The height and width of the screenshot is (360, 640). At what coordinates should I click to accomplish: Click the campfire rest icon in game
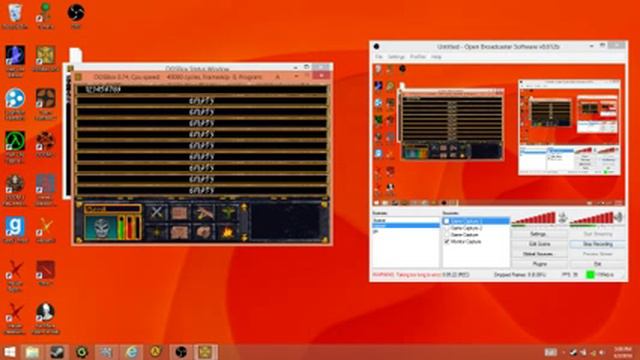[x=227, y=232]
